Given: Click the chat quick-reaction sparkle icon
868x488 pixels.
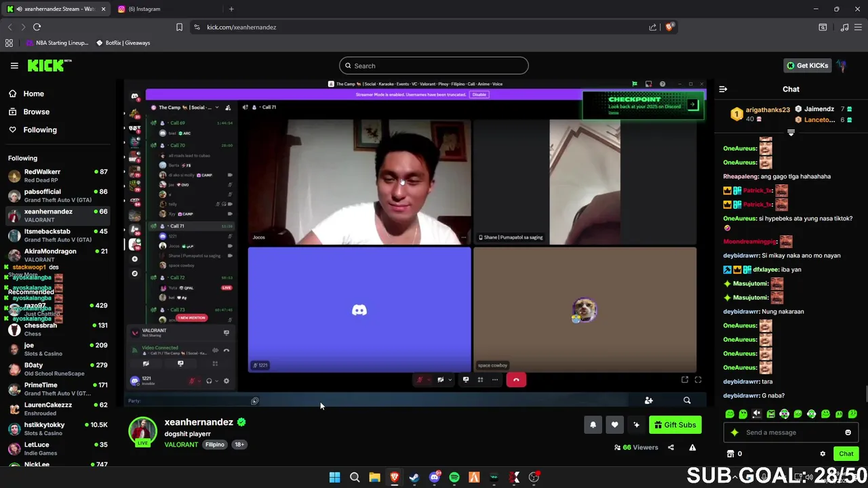Looking at the screenshot, I should [x=734, y=432].
